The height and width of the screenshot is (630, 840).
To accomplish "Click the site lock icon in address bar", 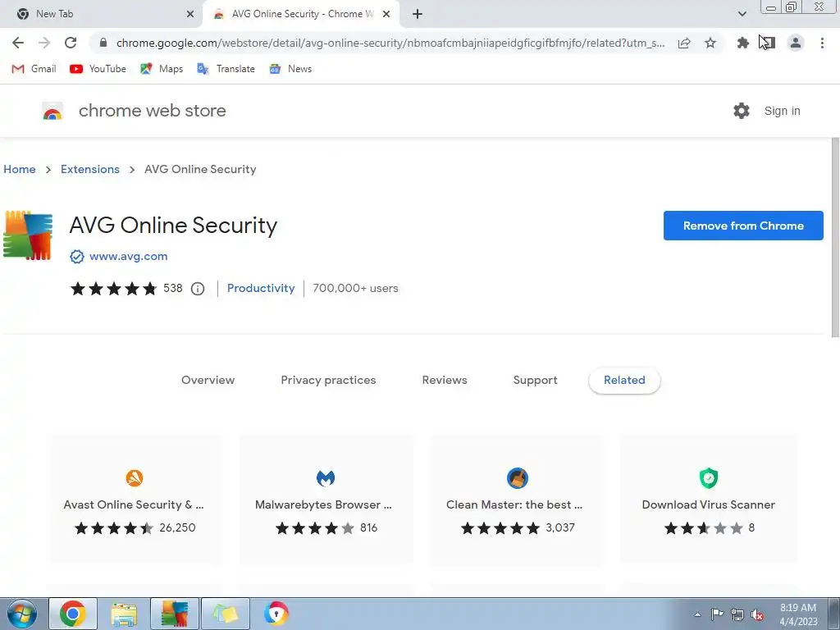I will [103, 43].
